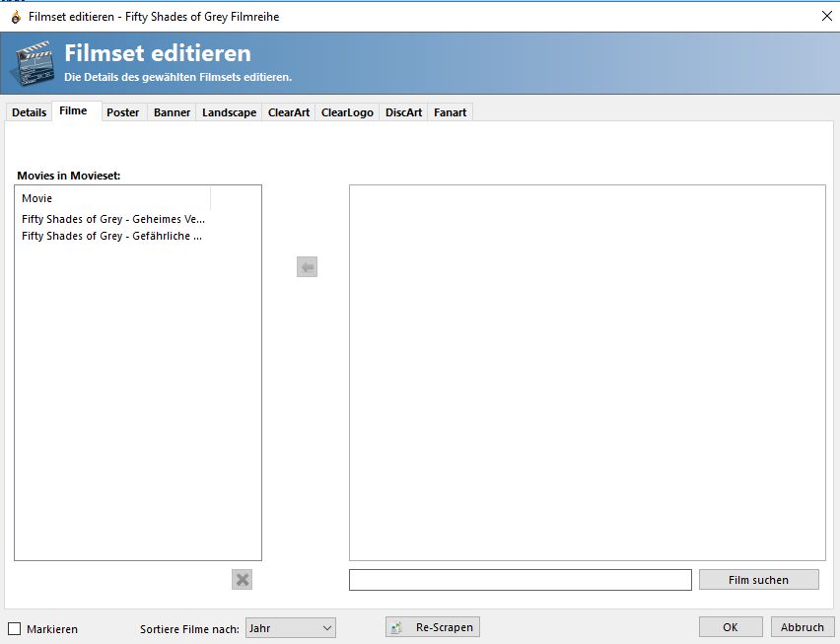Click the Movie column header
840x644 pixels.
113,198
